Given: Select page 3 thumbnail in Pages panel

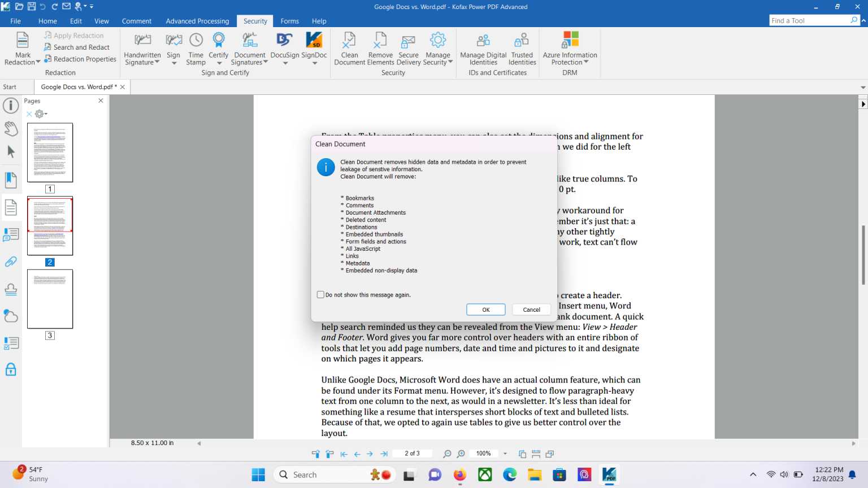Looking at the screenshot, I should coord(50,299).
